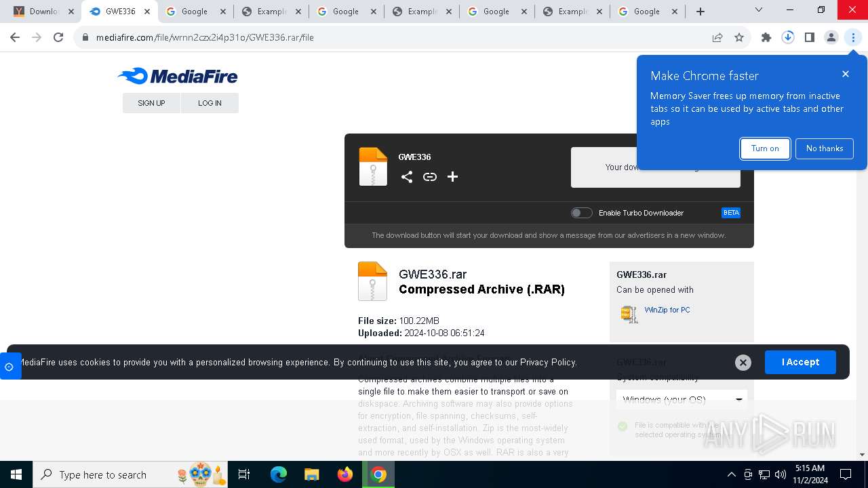Open Task View in the taskbar
This screenshot has height=488, width=868.
[244, 474]
